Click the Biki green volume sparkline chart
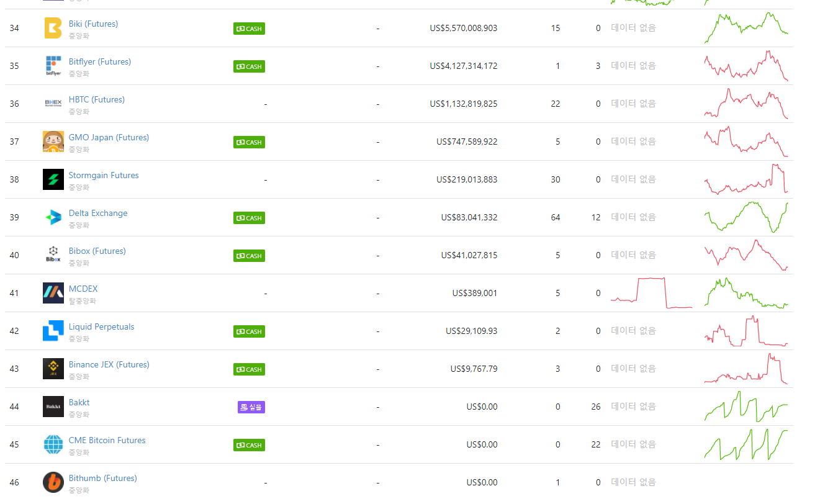 746,28
